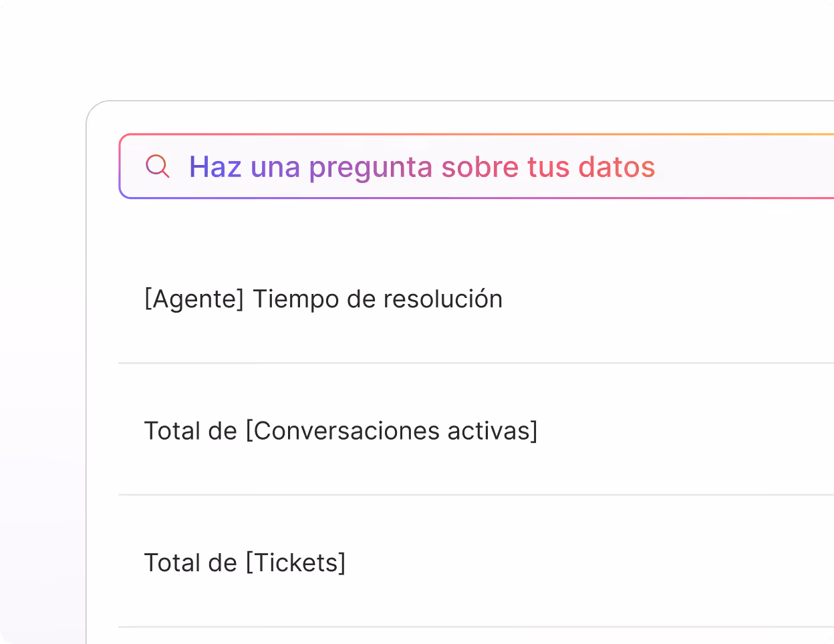Select the suggestion '[Agente] Tiempo de resolución'
Viewport: 834px width, 644px height.
pos(323,299)
